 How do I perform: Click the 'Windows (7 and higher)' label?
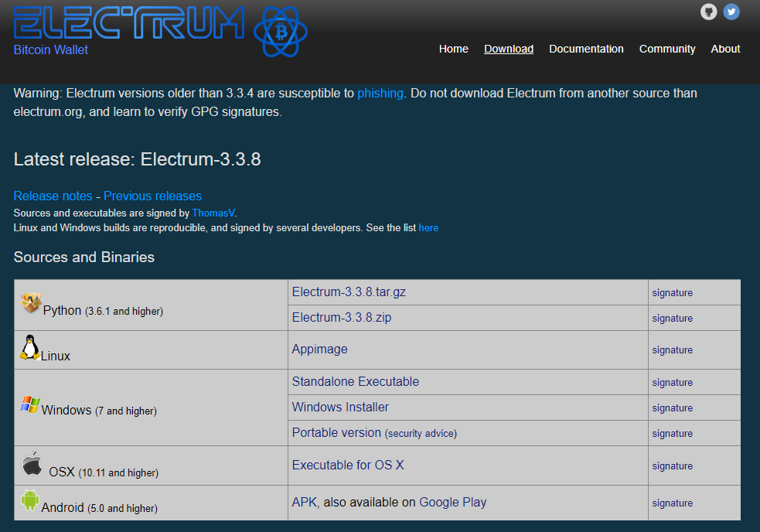coord(99,411)
